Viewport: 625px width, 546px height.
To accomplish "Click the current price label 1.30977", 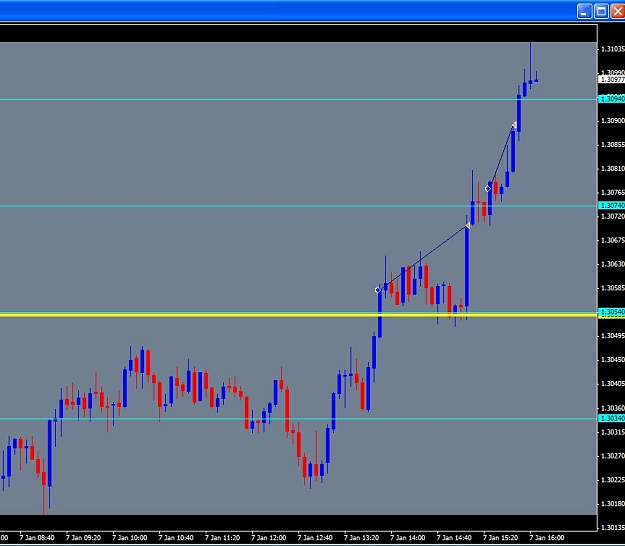I will click(x=612, y=79).
